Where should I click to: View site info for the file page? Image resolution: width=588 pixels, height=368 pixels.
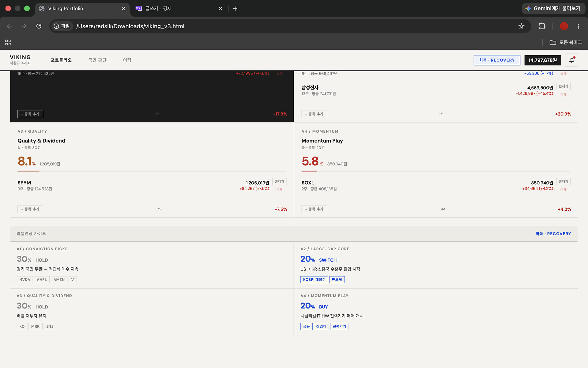(62, 26)
